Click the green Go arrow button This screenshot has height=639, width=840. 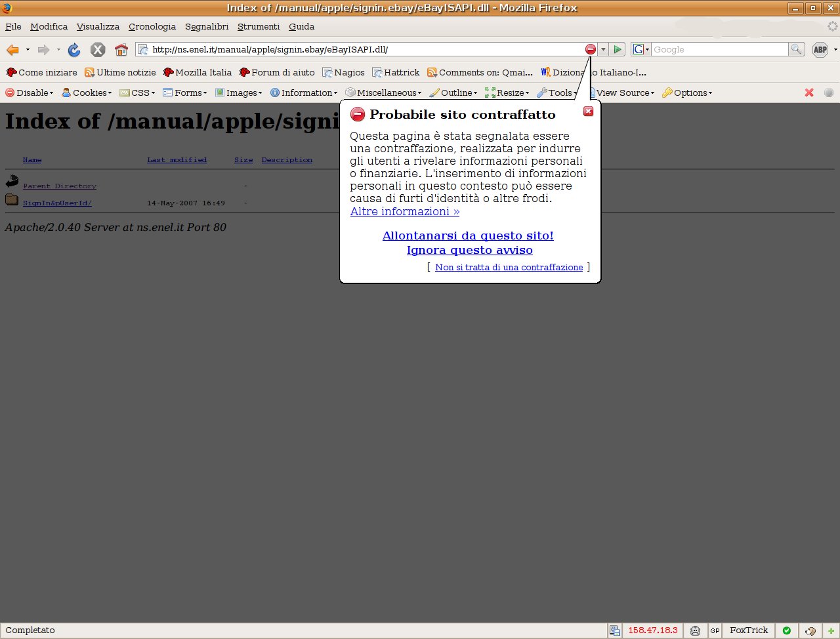pyautogui.click(x=618, y=49)
